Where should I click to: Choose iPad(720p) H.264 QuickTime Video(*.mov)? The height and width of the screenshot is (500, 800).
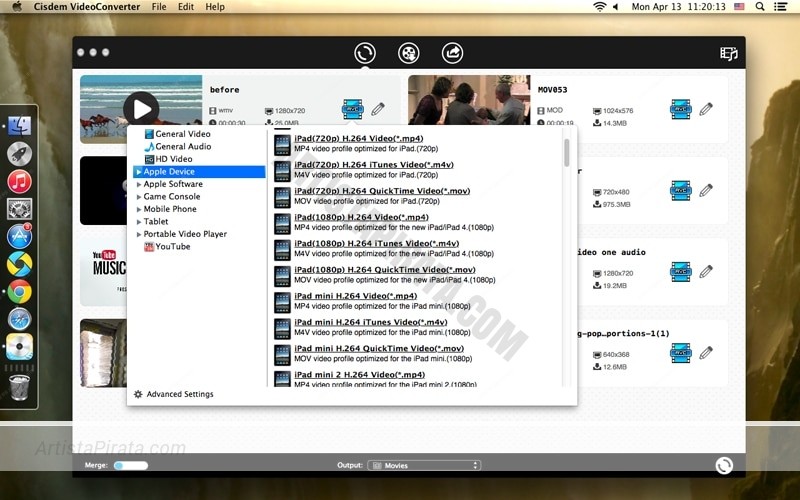(x=382, y=191)
